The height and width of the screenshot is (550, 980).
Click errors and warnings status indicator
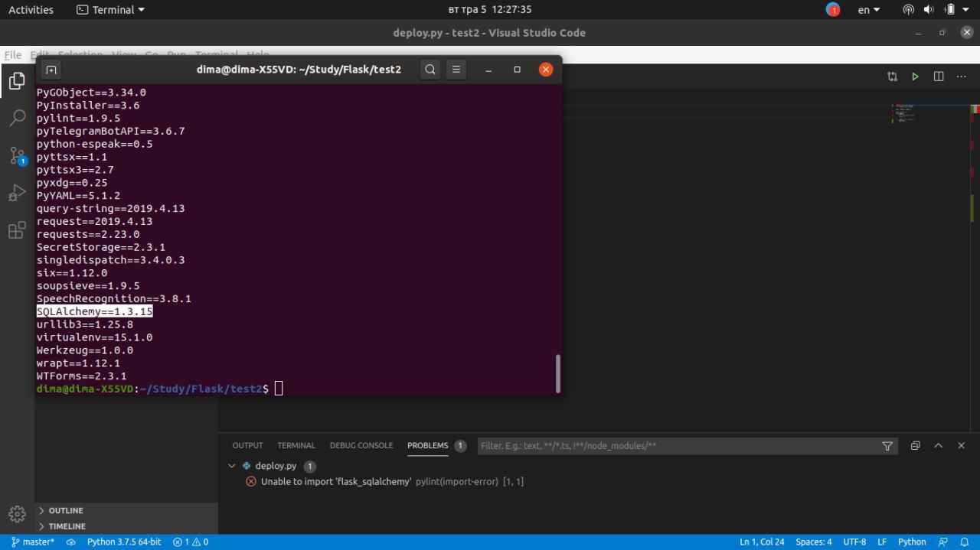[x=191, y=542]
